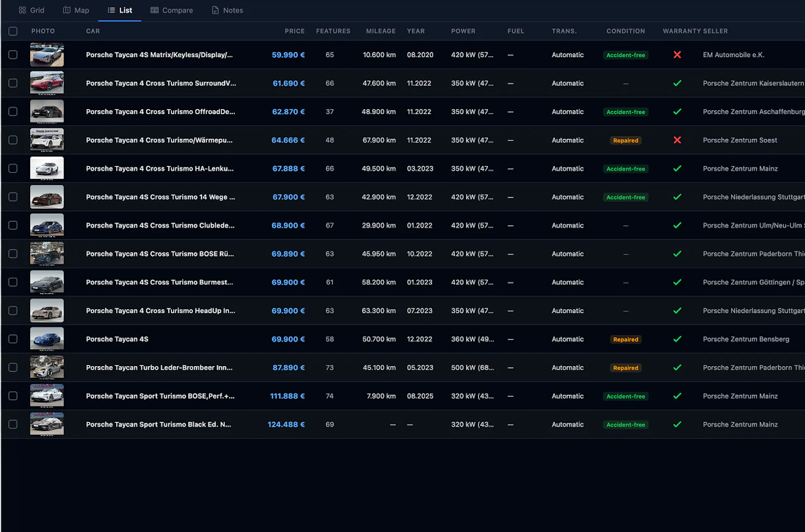Click green warranty checkmark for Zentrum Bensberg
The width and height of the screenshot is (805, 532).
pyautogui.click(x=677, y=339)
